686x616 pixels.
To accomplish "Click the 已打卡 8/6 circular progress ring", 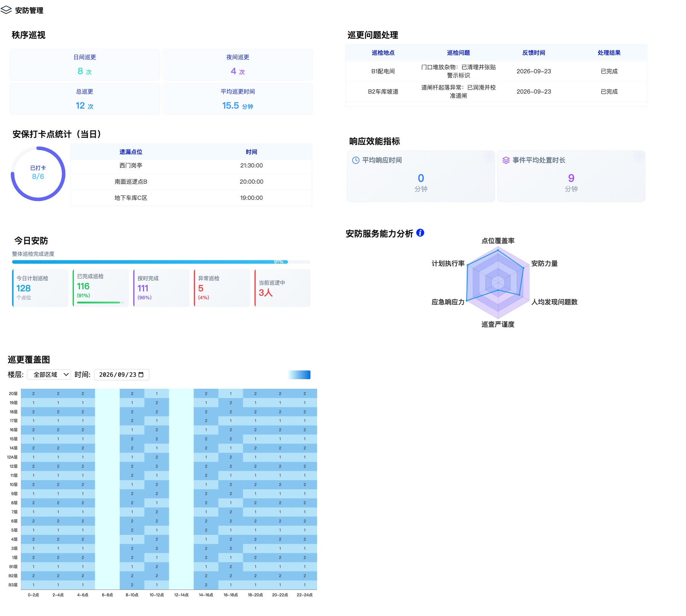I will coord(38,174).
